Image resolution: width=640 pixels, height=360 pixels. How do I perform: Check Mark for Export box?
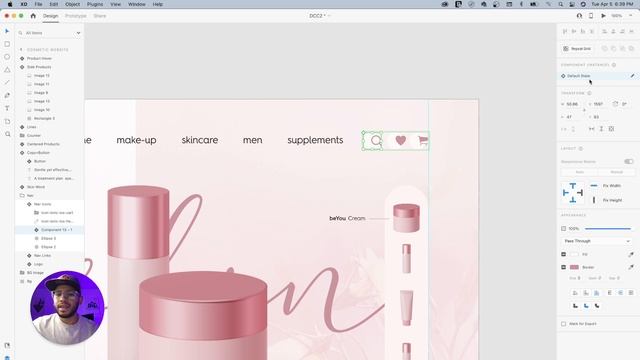[563, 324]
